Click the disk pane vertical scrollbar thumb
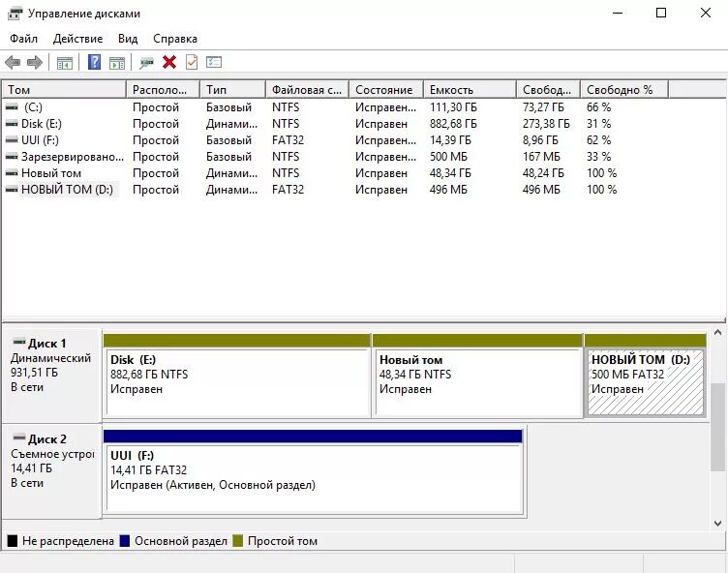 (717, 427)
